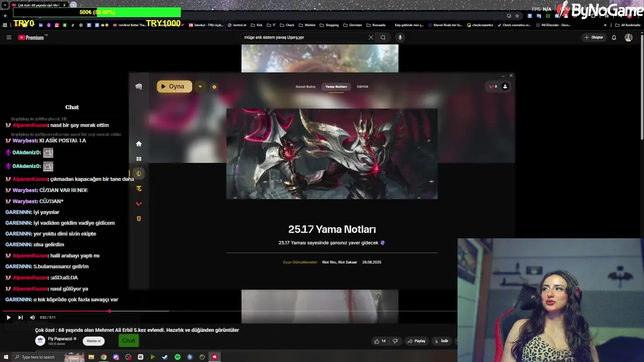Click chat line 'KLASİK POSTALLA'

(x=62, y=141)
